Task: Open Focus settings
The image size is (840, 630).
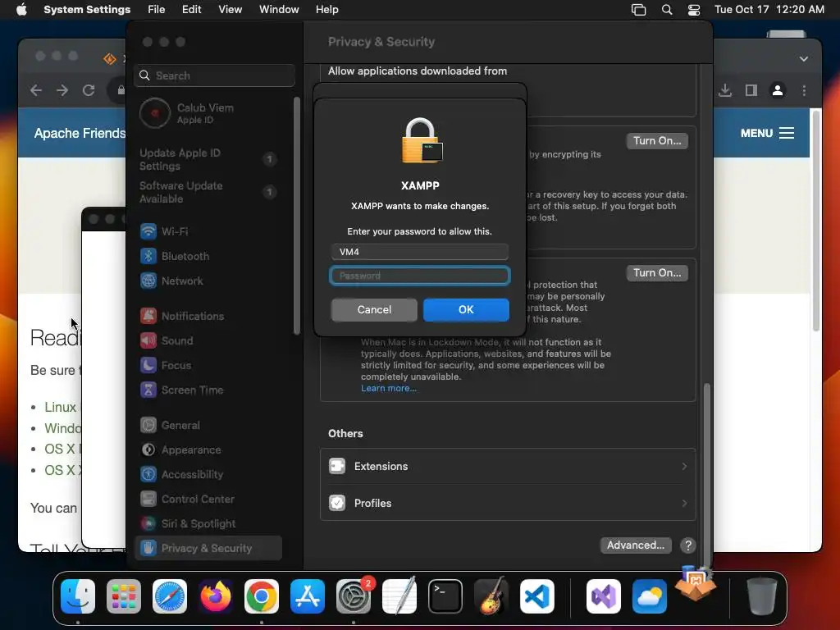Action: pyautogui.click(x=166, y=365)
